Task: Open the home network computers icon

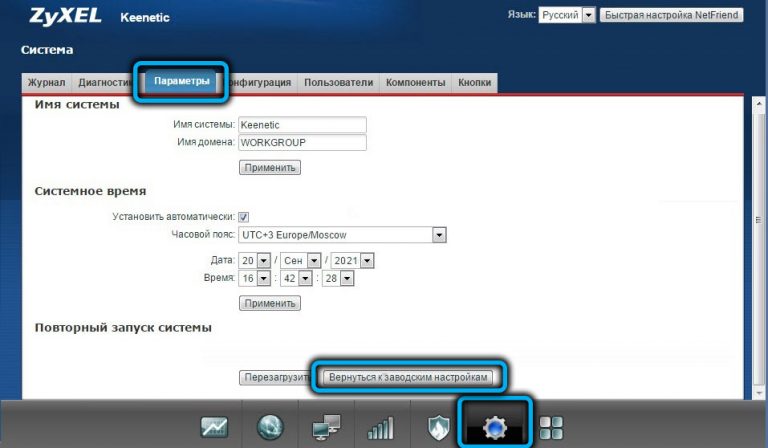Action: 326,428
